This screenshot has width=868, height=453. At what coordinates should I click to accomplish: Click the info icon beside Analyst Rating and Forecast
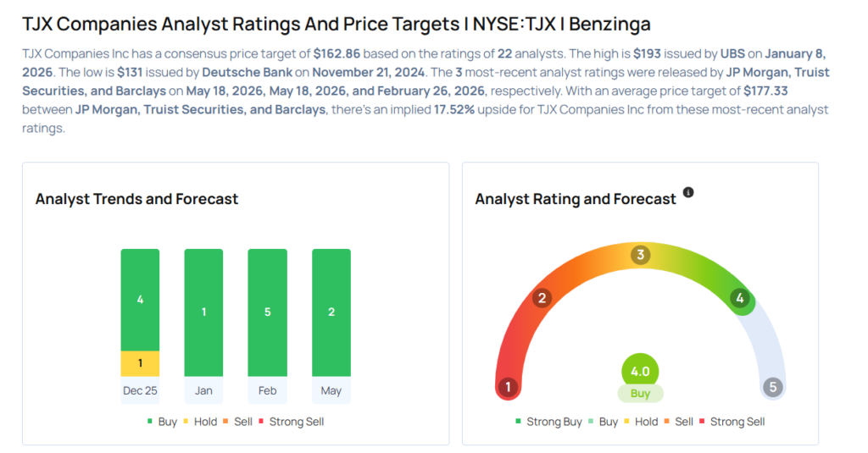click(x=688, y=192)
